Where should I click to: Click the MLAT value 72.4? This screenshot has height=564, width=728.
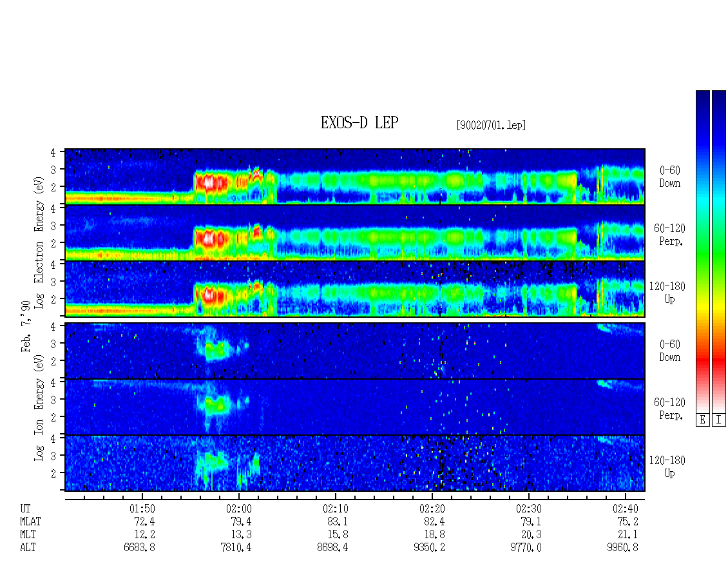144,521
